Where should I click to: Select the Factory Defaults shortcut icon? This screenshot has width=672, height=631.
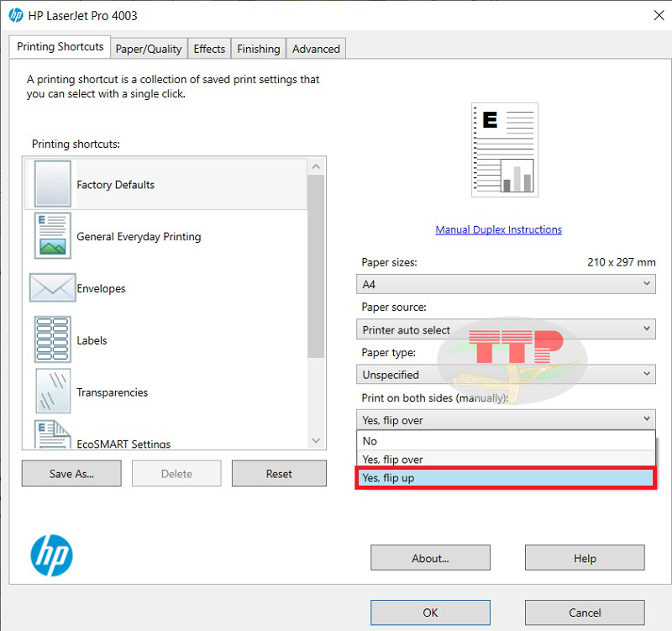pyautogui.click(x=52, y=184)
